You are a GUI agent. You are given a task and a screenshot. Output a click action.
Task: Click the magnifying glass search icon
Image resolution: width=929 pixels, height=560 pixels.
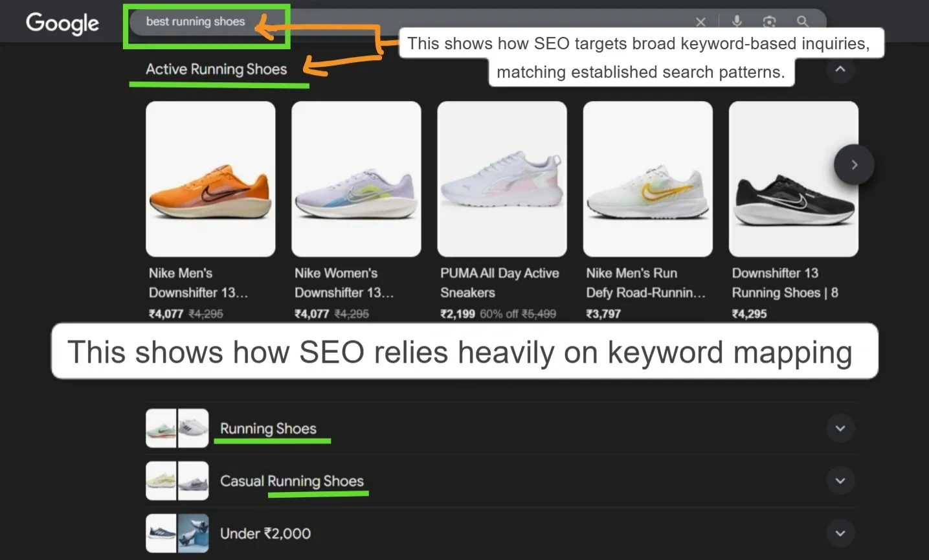(x=803, y=22)
